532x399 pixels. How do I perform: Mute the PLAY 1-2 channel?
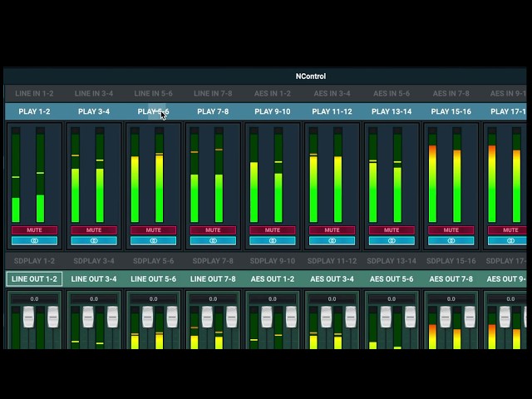click(34, 230)
